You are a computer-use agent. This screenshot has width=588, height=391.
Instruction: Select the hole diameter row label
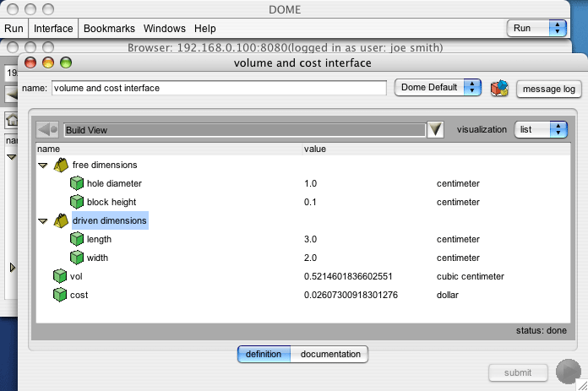(114, 183)
